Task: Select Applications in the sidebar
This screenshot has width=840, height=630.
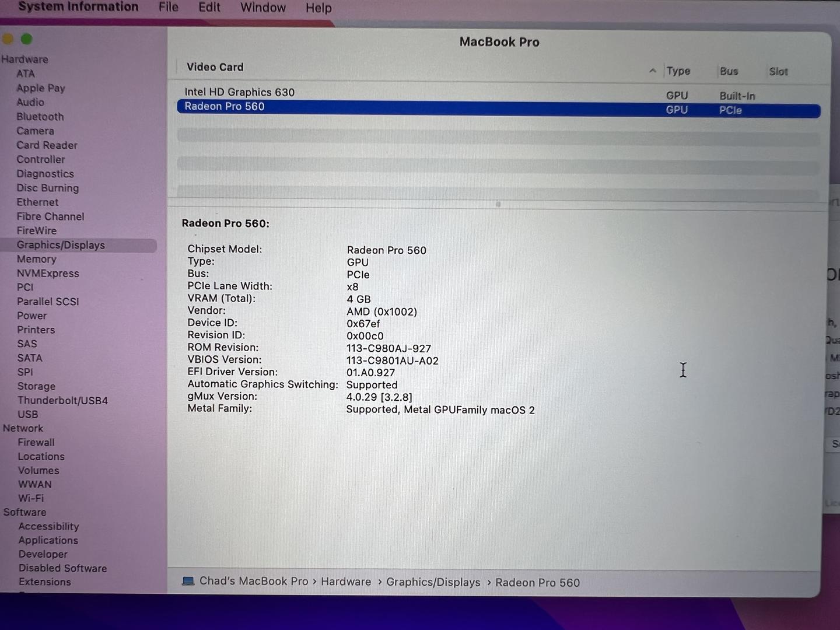Action: point(48,540)
